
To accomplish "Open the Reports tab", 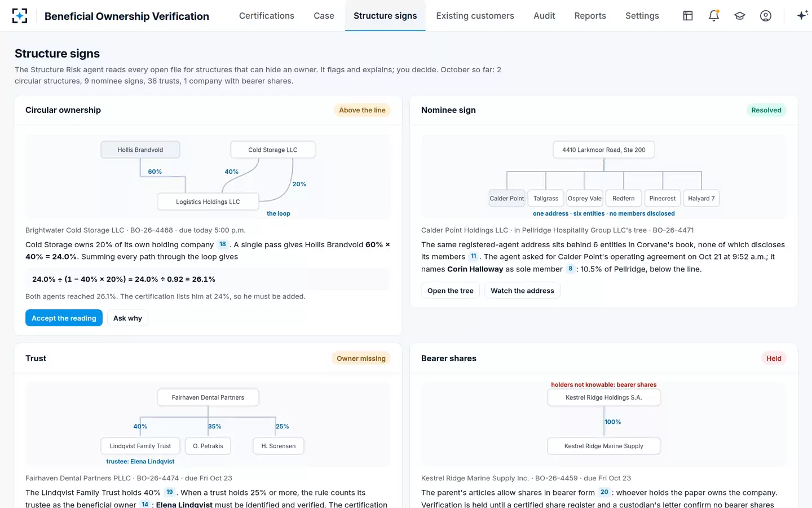I will (x=590, y=16).
